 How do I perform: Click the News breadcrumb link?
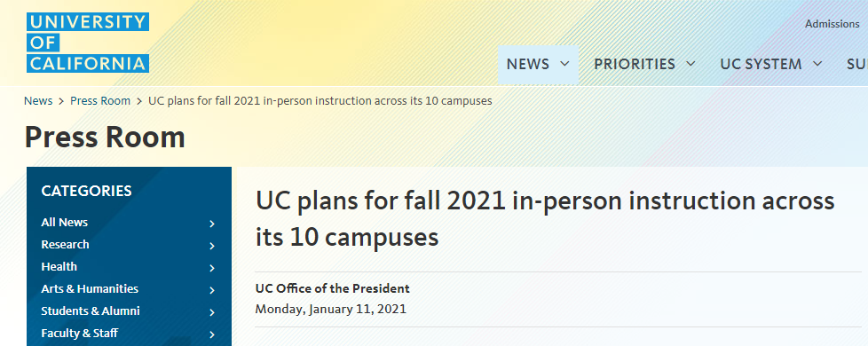(x=38, y=101)
